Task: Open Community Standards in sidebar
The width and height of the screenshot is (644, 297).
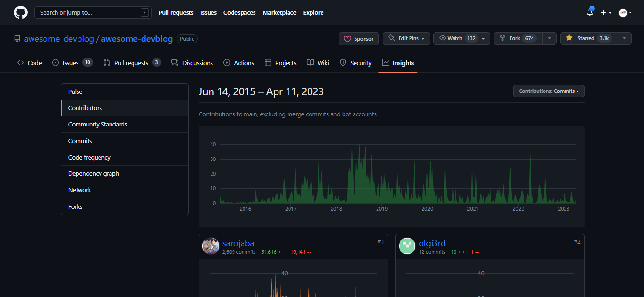Action: pos(124,125)
